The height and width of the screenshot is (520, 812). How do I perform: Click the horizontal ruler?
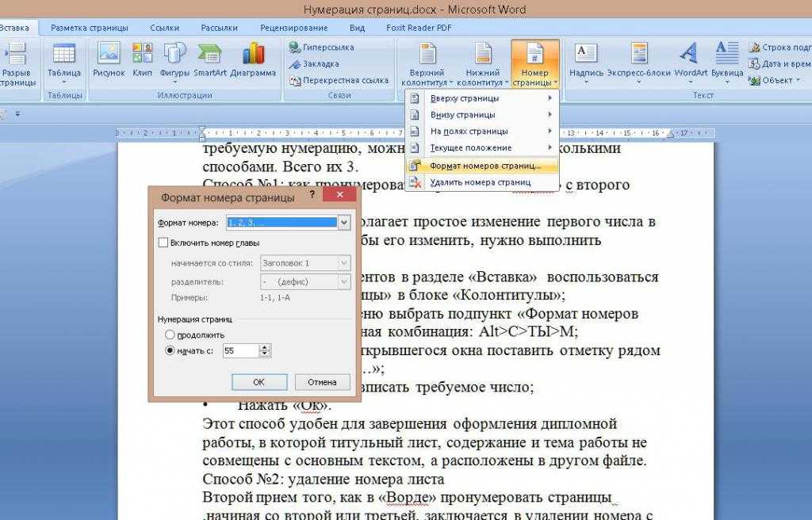pyautogui.click(x=414, y=133)
